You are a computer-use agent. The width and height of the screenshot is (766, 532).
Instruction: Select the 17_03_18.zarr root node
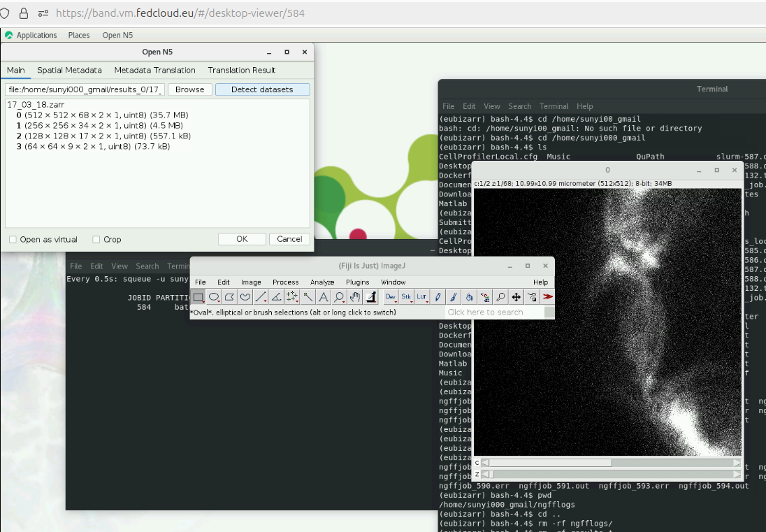tap(36, 105)
